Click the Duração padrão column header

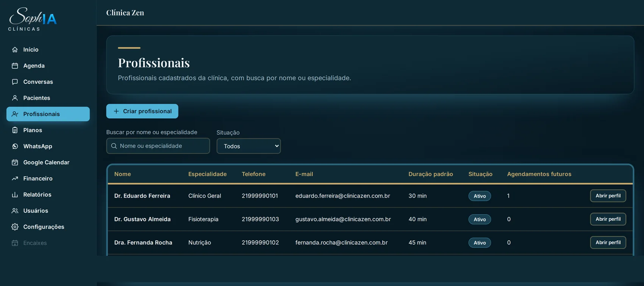click(431, 174)
